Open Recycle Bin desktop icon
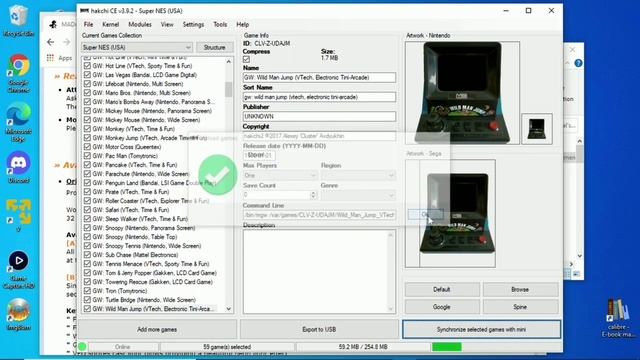Screen dimensions: 640x360 pyautogui.click(x=18, y=20)
